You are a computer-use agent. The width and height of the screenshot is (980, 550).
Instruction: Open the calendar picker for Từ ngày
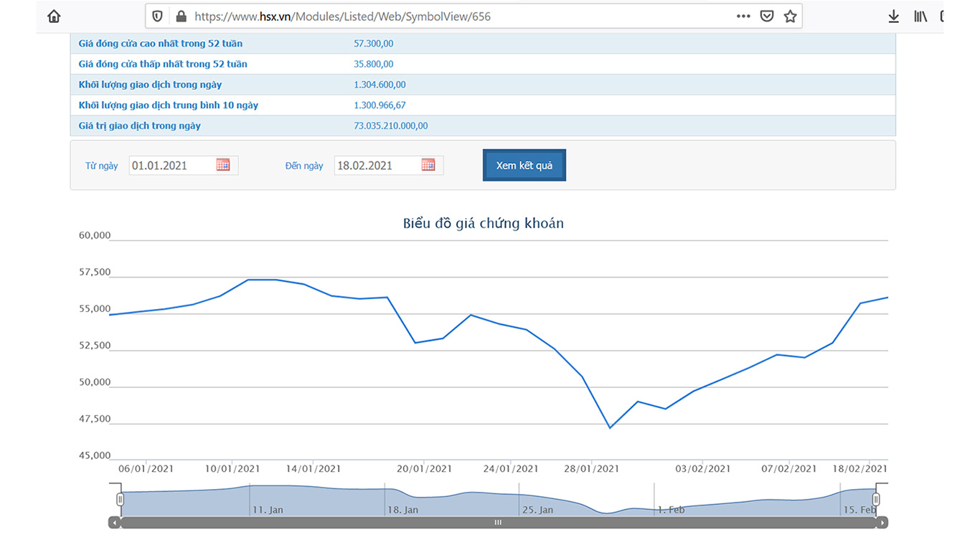click(x=223, y=165)
